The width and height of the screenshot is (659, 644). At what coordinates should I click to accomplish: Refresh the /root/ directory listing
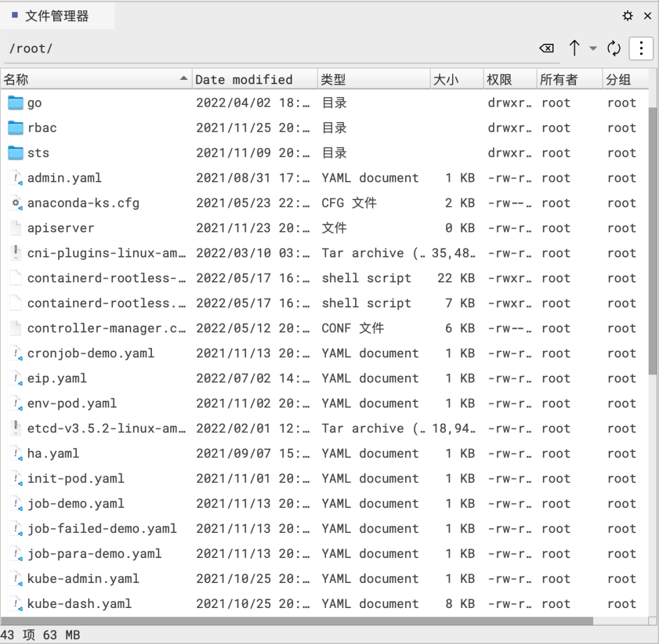(x=614, y=48)
